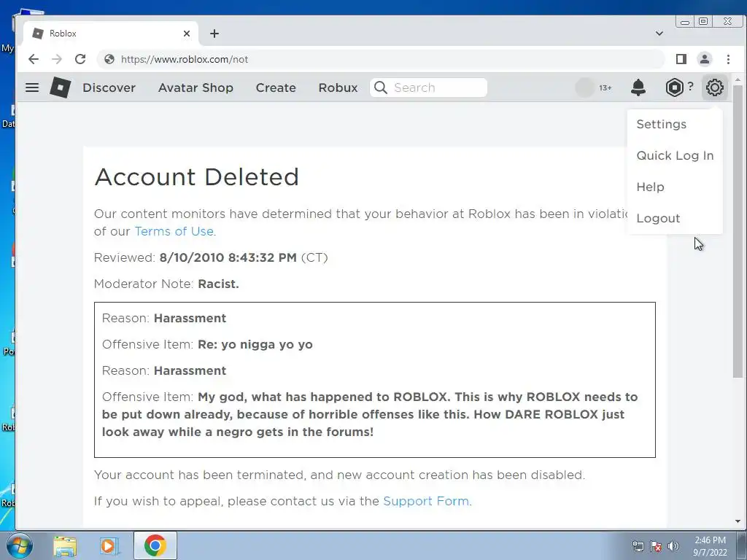The width and height of the screenshot is (747, 560).
Task: Open the Discover page
Action: point(109,87)
